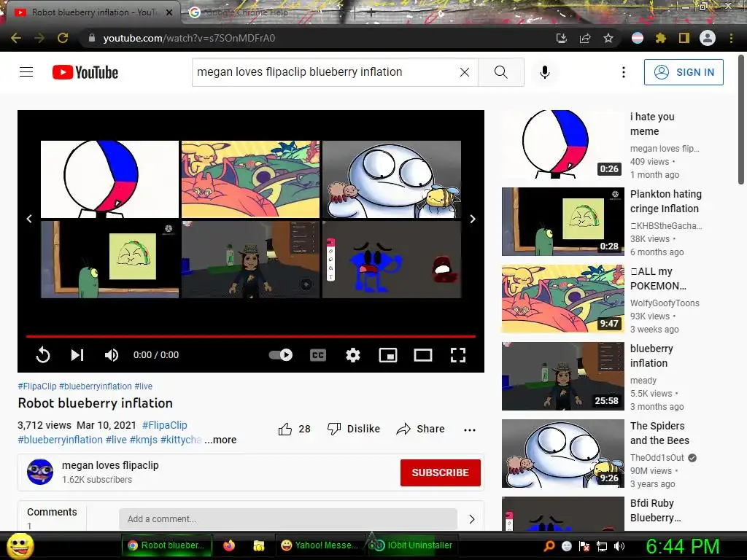Click the Pikachu end-screen video tile

tap(251, 179)
